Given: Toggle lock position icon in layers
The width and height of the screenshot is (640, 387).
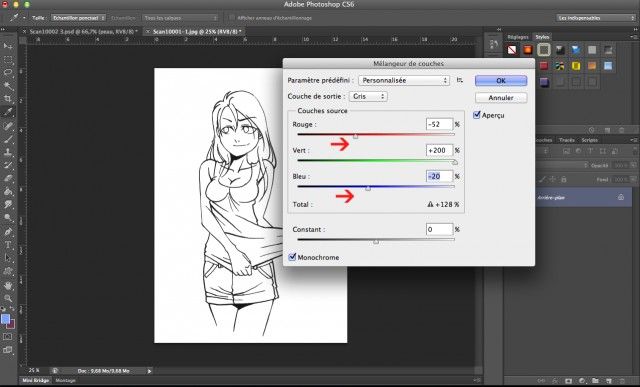Looking at the screenshot, I should (552, 179).
